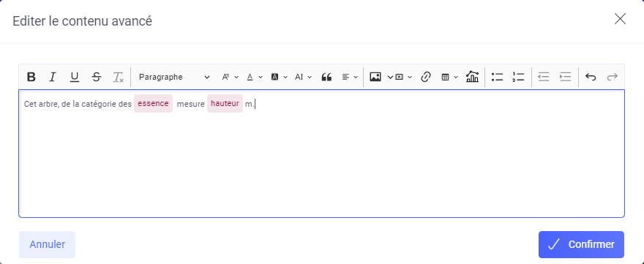This screenshot has width=644, height=264.
Task: Close the Editer le contenu avancé dialog
Action: [x=620, y=19]
